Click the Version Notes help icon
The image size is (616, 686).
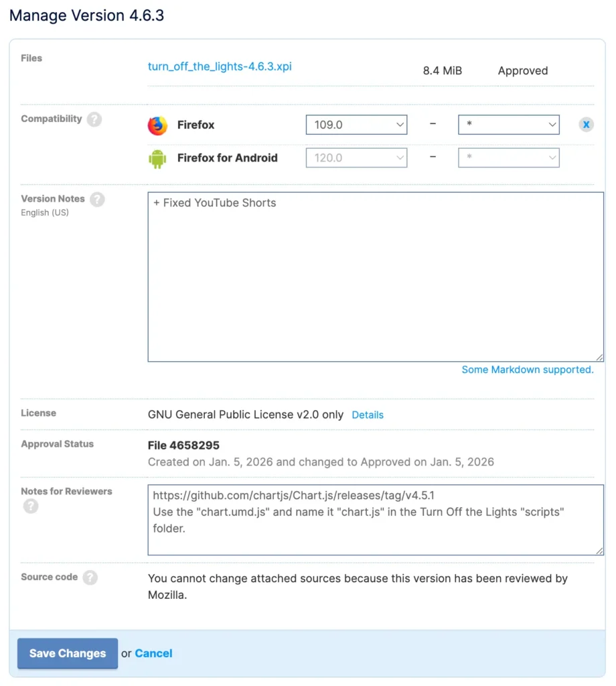[x=97, y=199]
